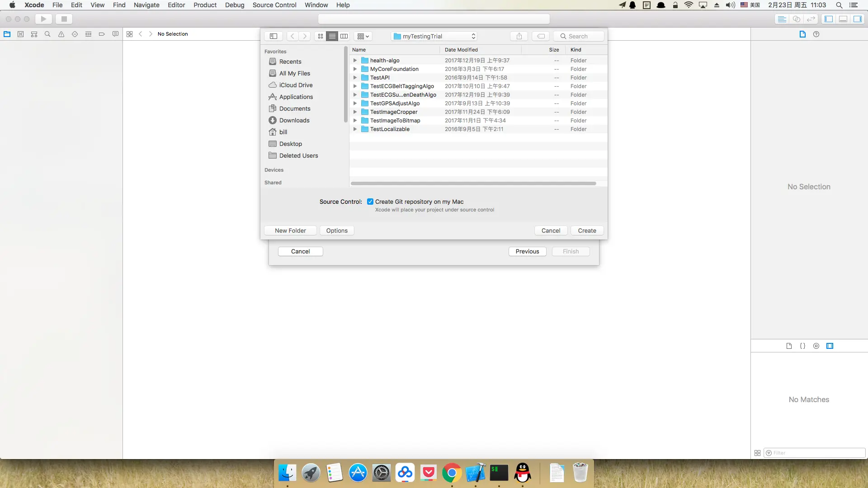
Task: Open the Product menu
Action: coord(205,5)
